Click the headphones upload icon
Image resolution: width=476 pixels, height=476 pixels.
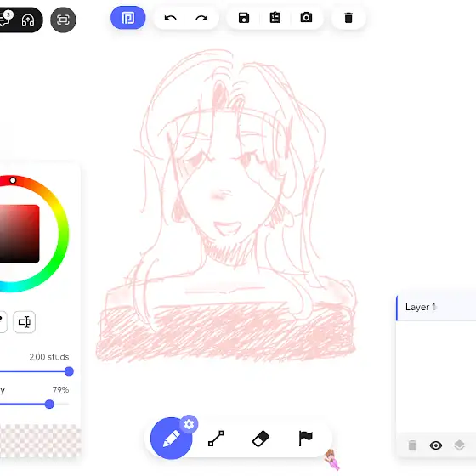click(x=28, y=20)
